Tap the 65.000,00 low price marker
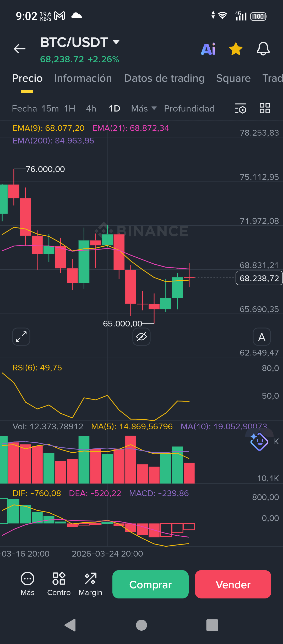 point(122,324)
